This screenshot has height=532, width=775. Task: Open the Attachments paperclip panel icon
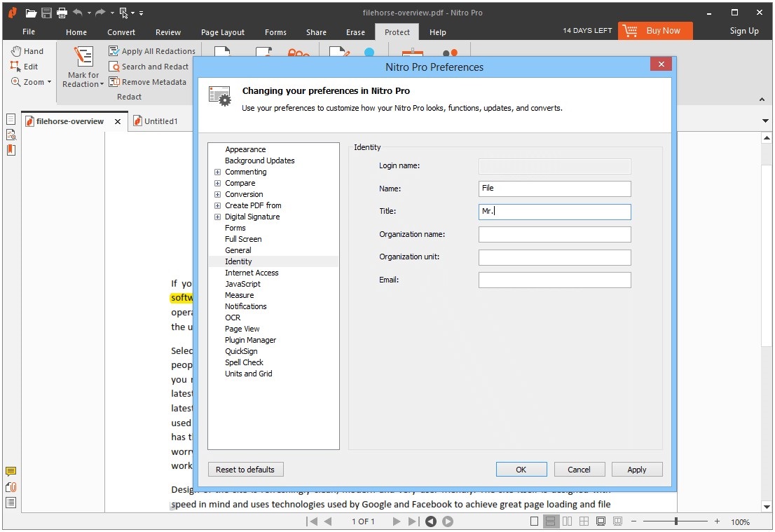(x=11, y=487)
